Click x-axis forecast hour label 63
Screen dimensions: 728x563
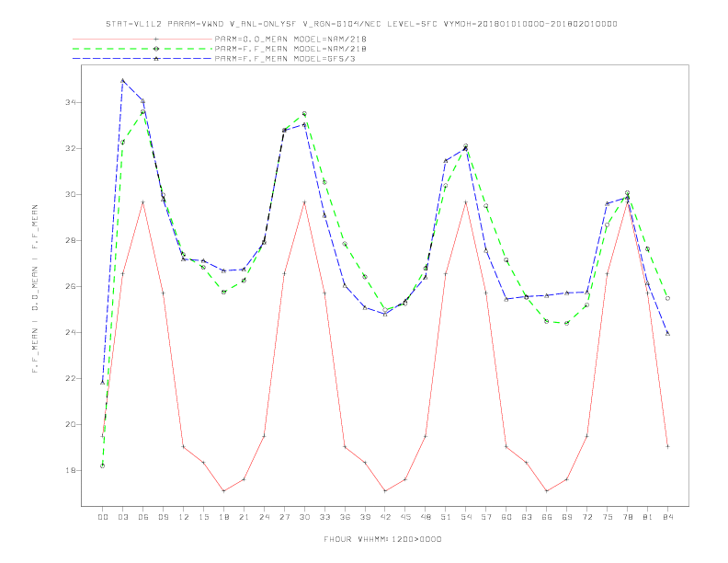pos(527,517)
